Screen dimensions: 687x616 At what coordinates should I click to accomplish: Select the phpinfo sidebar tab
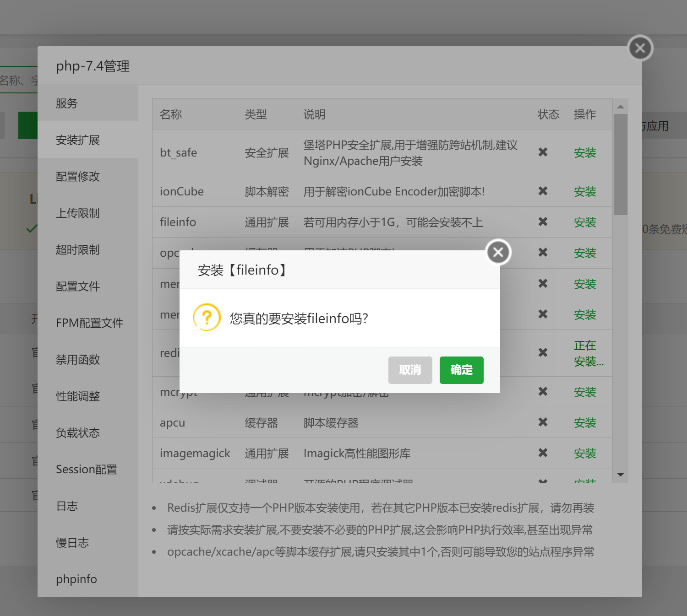click(x=76, y=579)
